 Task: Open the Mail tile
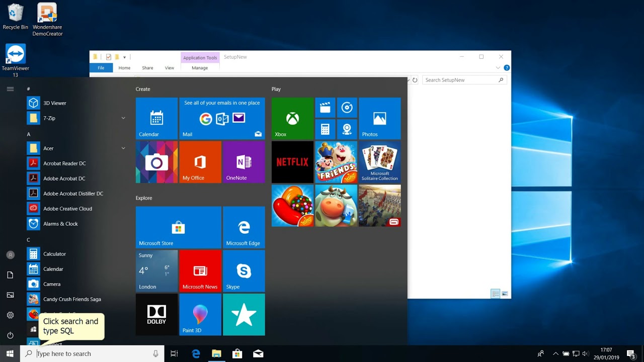pyautogui.click(x=222, y=118)
